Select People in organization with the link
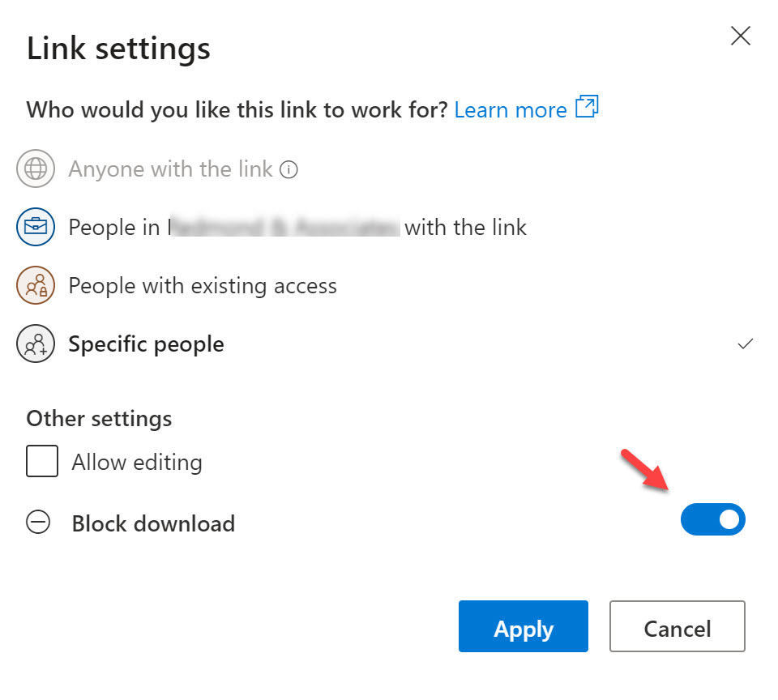778x700 pixels. pos(297,228)
